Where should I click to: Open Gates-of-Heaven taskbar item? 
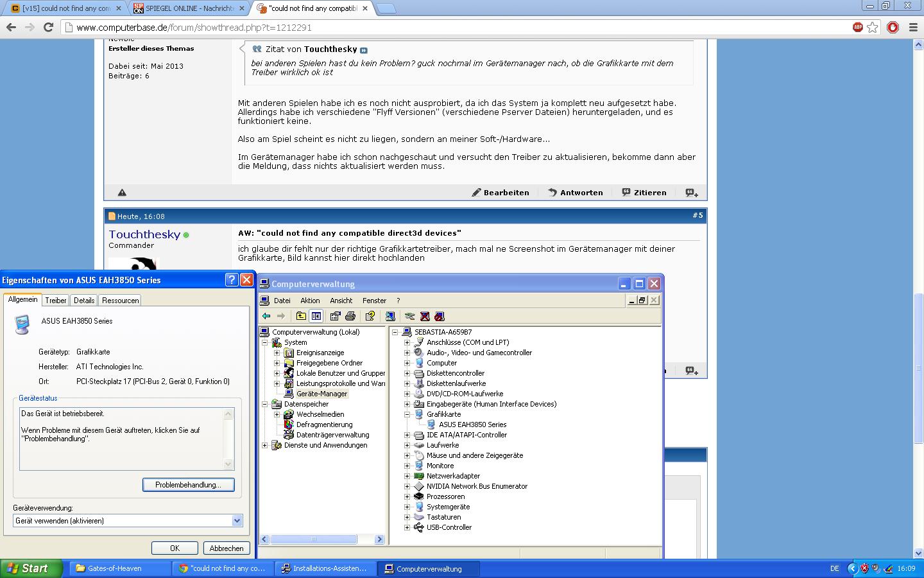pyautogui.click(x=119, y=568)
